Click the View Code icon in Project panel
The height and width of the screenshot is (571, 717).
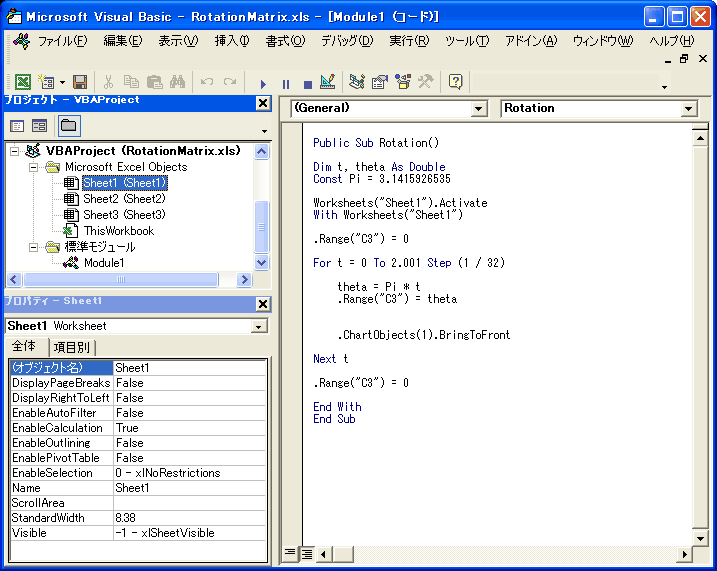click(x=17, y=126)
